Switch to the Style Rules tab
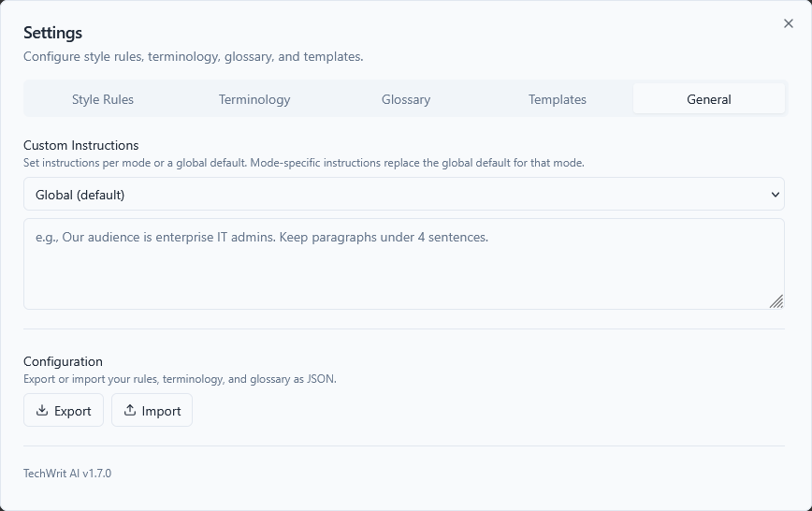The height and width of the screenshot is (511, 812). (x=103, y=99)
